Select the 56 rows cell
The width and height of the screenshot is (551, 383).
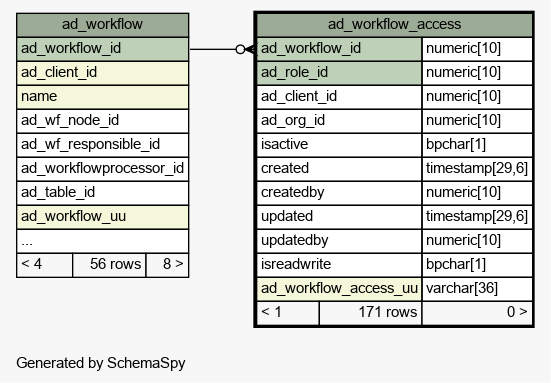109,265
